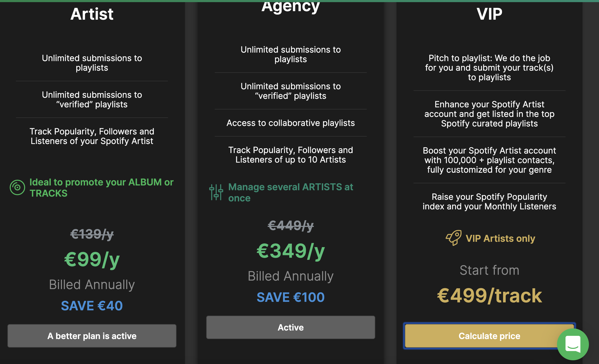This screenshot has width=599, height=364.
Task: Select the Agency plan heading
Action: (x=291, y=7)
